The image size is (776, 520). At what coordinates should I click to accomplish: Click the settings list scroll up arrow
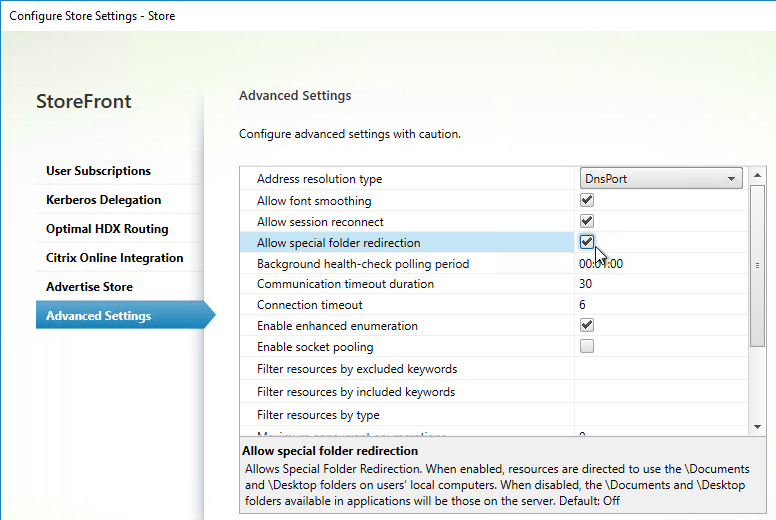[757, 175]
